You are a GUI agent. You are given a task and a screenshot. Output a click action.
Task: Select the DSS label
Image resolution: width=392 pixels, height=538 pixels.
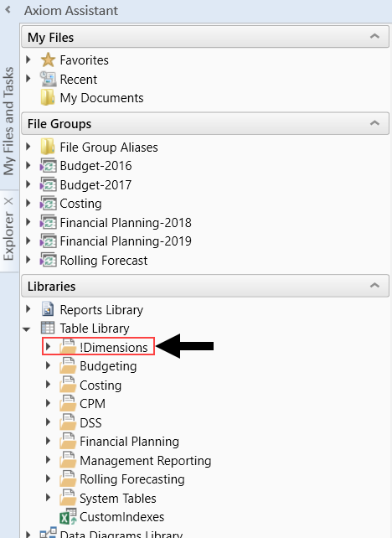coord(90,422)
